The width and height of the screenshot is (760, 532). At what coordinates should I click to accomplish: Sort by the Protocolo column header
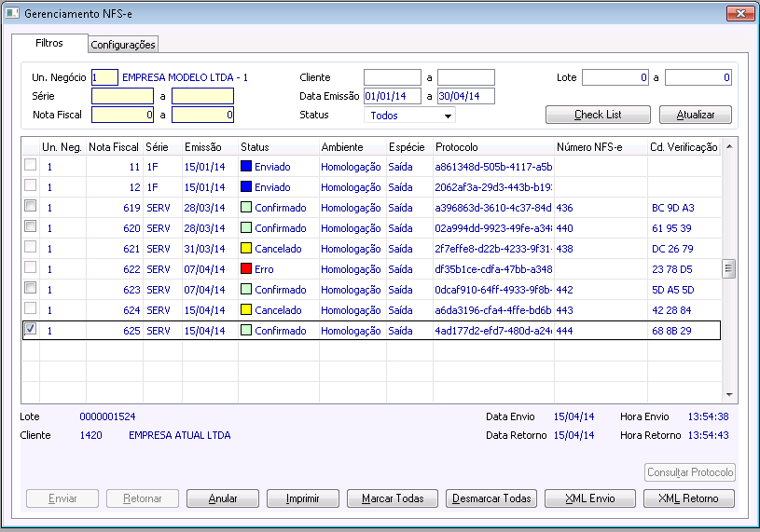(x=456, y=147)
